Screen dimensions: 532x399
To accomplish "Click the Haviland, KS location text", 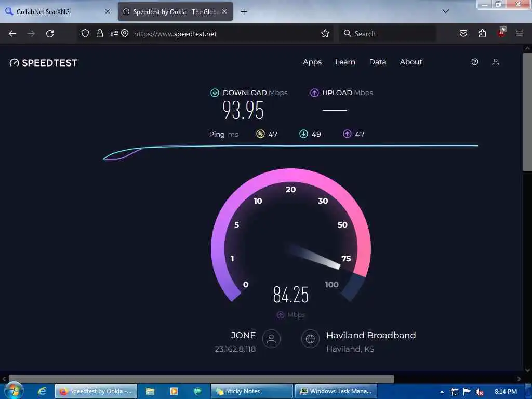I will coord(350,349).
